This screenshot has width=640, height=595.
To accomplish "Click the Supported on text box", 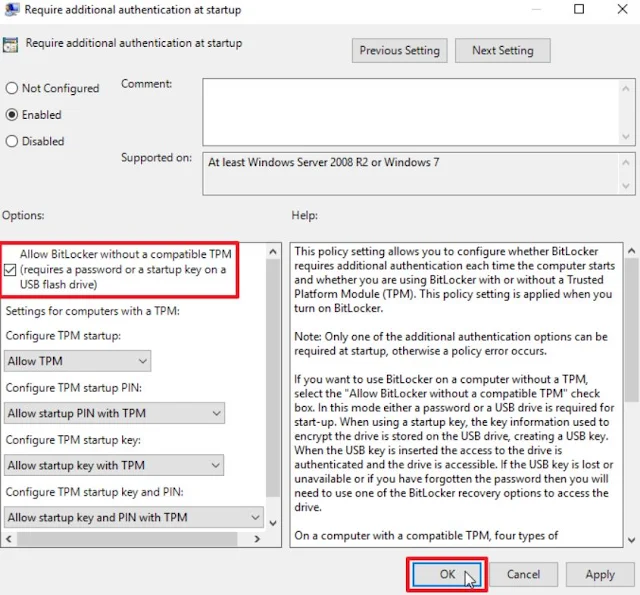I will point(411,174).
